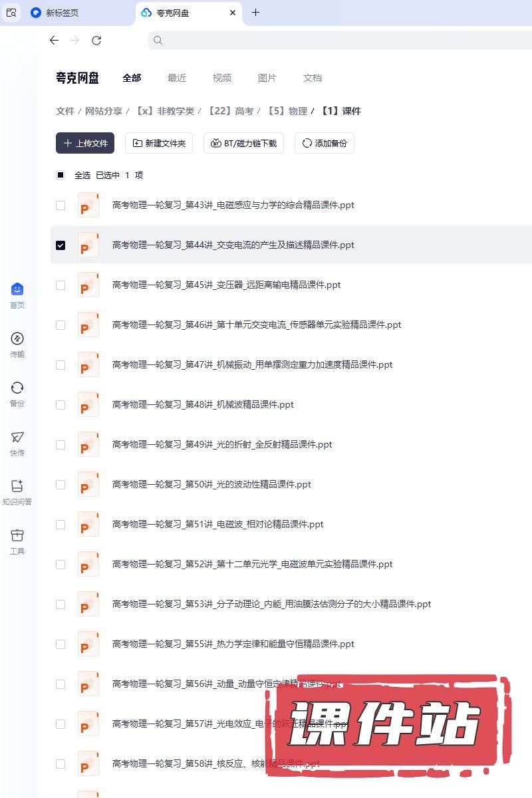532x798 pixels.
Task: Click the 上传文件 upload button
Action: (85, 143)
